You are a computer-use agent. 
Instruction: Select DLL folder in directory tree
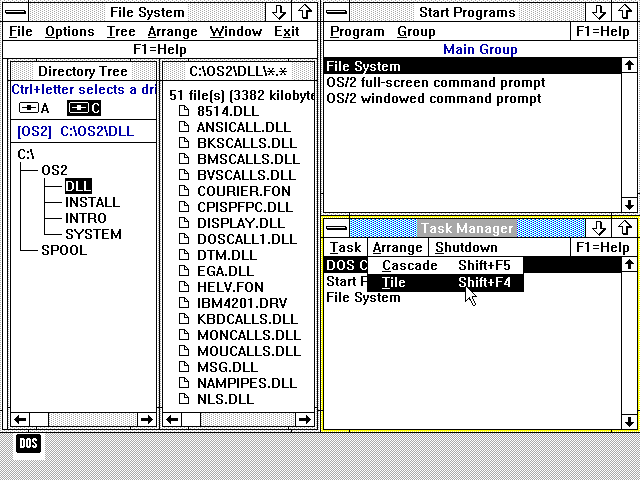pyautogui.click(x=78, y=186)
